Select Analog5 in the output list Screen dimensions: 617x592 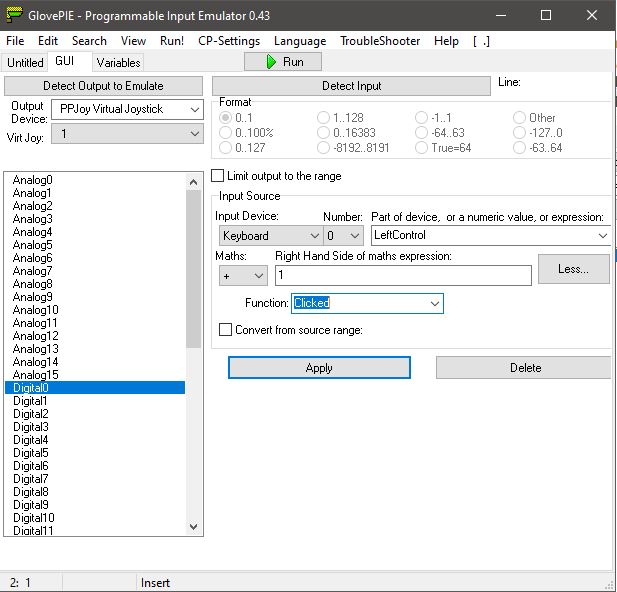[x=33, y=245]
